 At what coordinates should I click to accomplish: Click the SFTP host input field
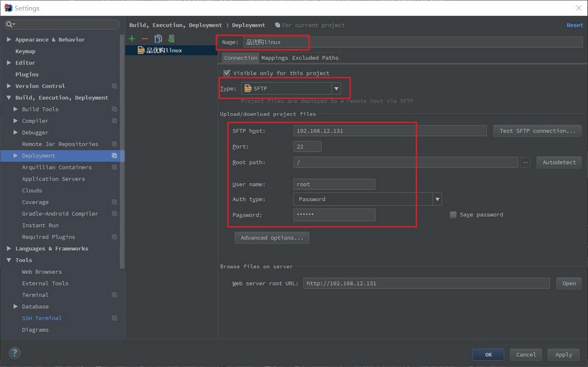click(390, 130)
